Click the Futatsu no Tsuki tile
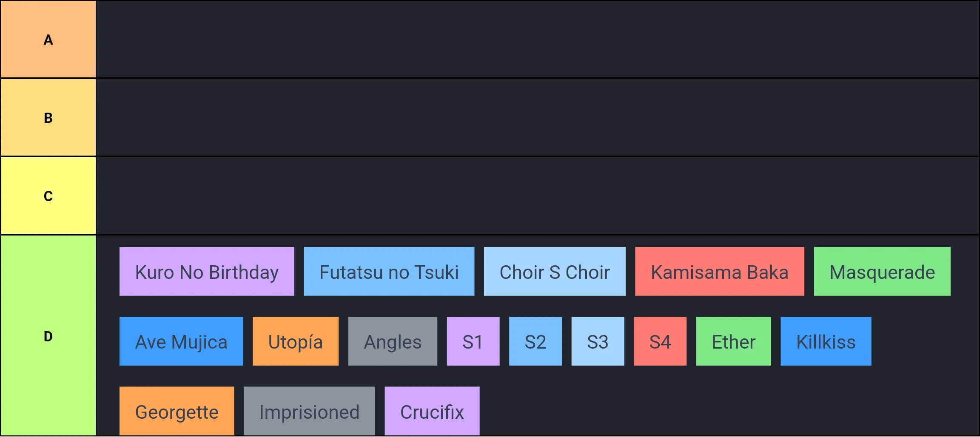Viewport: 980px width, 437px height. [x=389, y=271]
